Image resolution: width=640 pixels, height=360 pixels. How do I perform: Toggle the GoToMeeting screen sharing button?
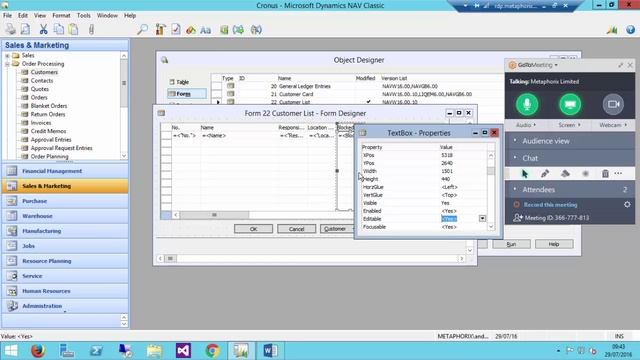(x=570, y=104)
